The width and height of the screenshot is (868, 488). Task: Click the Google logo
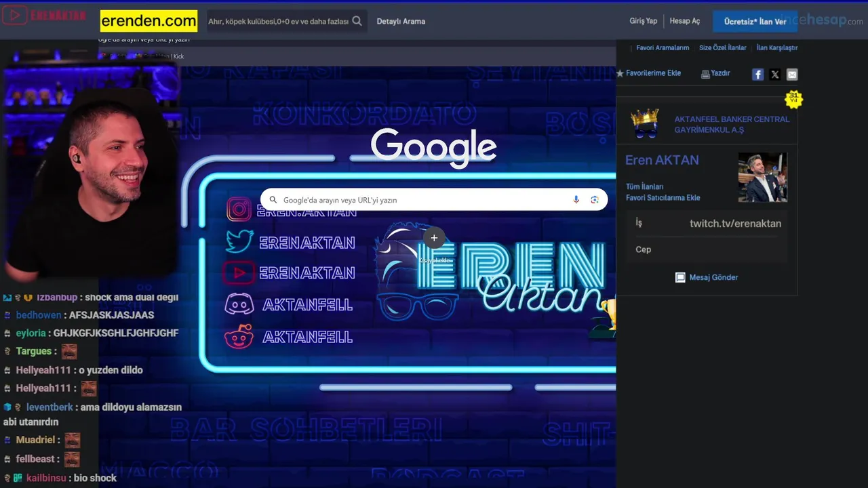[x=434, y=147]
